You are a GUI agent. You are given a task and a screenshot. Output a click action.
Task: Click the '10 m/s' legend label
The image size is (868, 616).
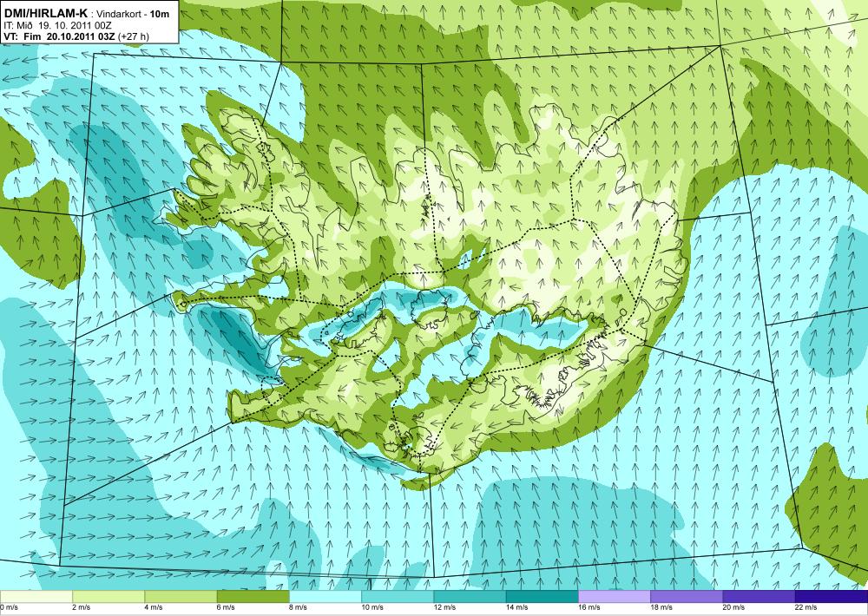tap(372, 607)
